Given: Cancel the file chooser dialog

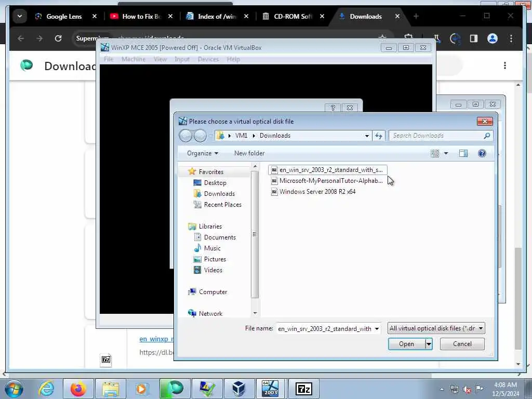Looking at the screenshot, I should click(x=462, y=344).
